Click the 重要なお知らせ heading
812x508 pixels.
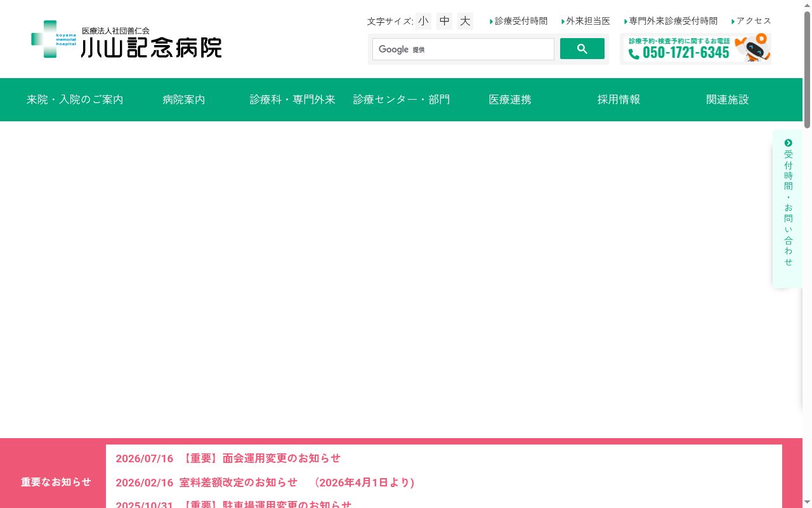(56, 482)
